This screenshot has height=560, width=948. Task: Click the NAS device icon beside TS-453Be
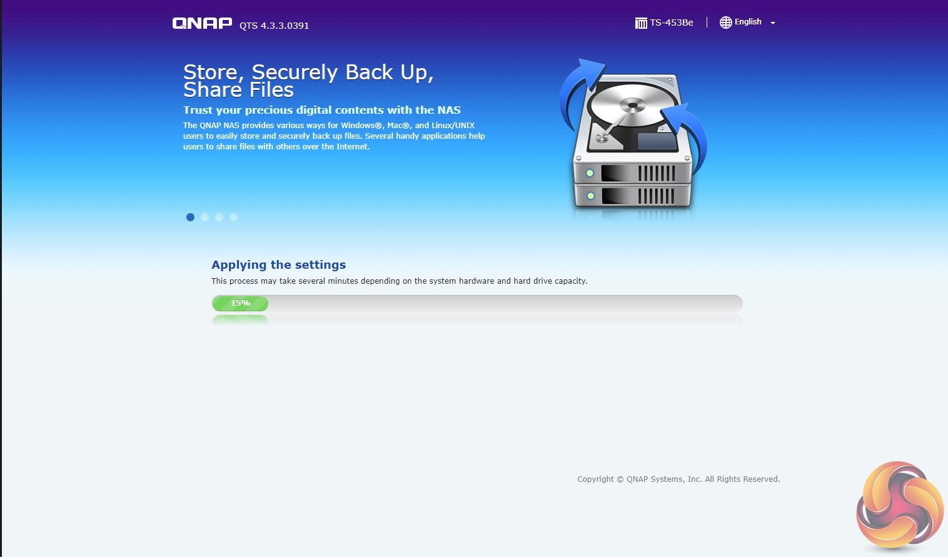tap(641, 23)
